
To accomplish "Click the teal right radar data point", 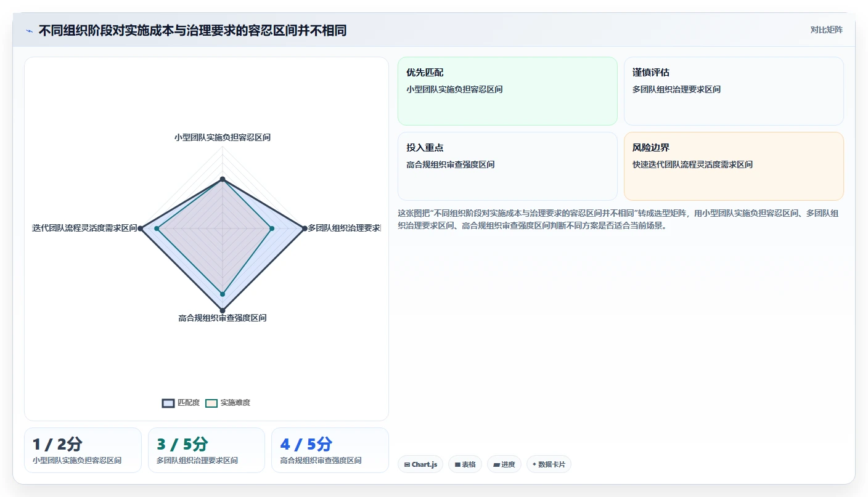I will click(x=272, y=228).
